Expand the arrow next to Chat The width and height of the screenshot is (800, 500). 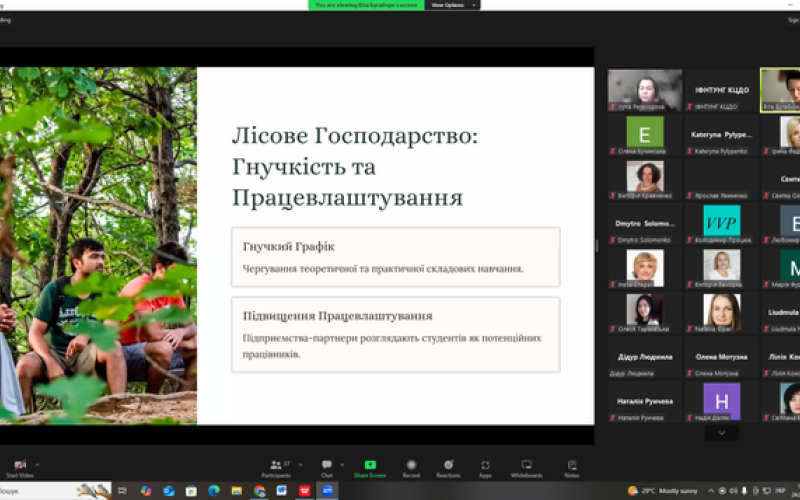pyautogui.click(x=342, y=465)
